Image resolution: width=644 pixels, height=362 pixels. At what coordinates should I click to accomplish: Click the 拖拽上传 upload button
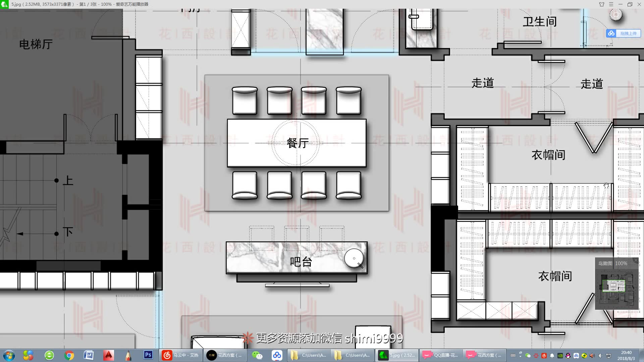[x=628, y=34]
